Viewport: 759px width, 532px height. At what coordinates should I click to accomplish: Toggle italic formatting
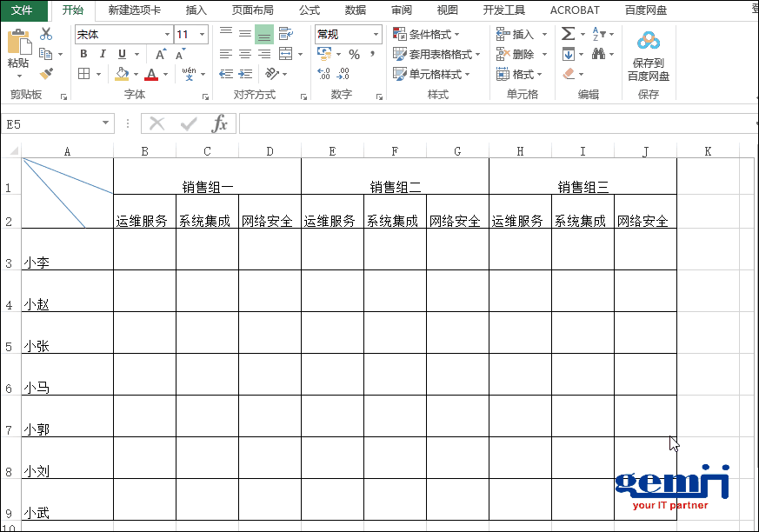pyautogui.click(x=103, y=53)
